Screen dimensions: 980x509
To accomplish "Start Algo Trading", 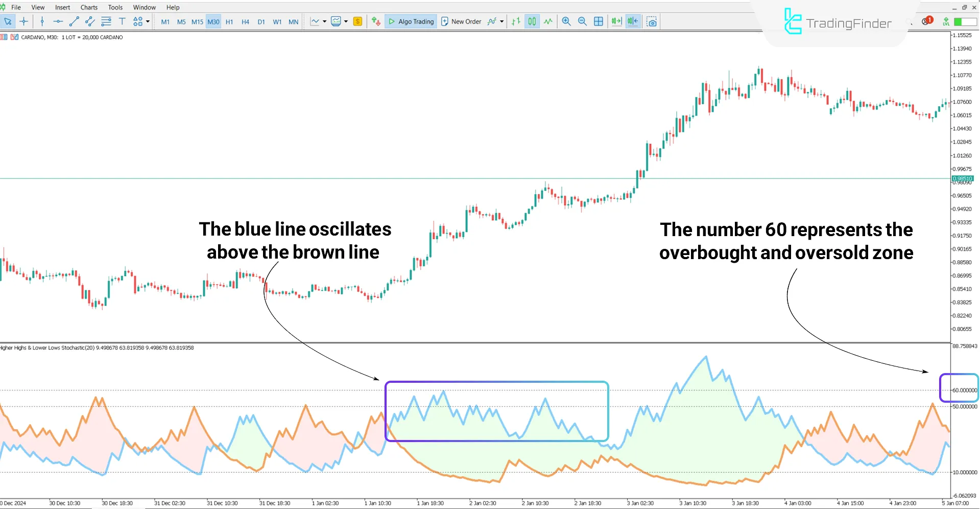I will coord(411,21).
